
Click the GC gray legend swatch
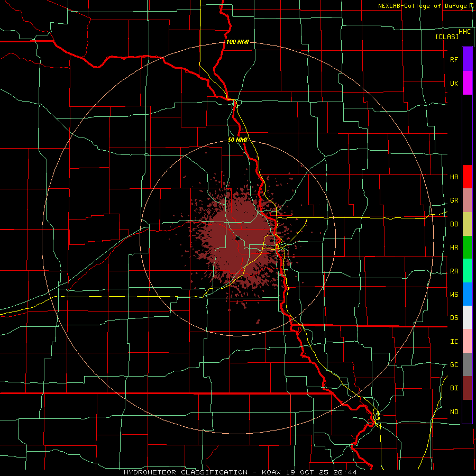point(467,364)
